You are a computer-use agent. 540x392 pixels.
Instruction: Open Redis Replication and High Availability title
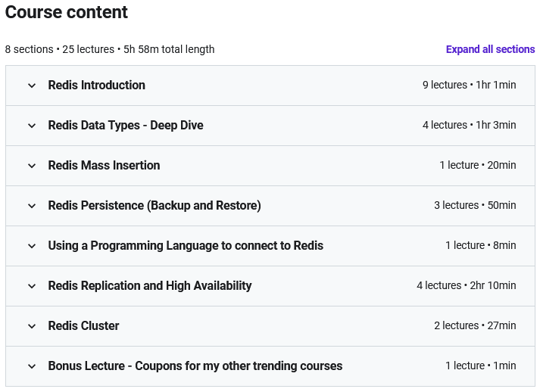click(x=150, y=286)
